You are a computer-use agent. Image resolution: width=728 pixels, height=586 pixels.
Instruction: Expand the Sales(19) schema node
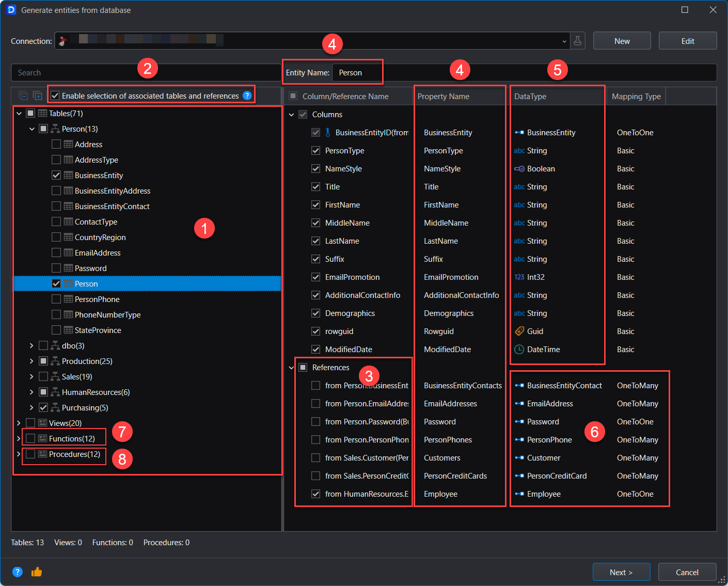(x=32, y=376)
